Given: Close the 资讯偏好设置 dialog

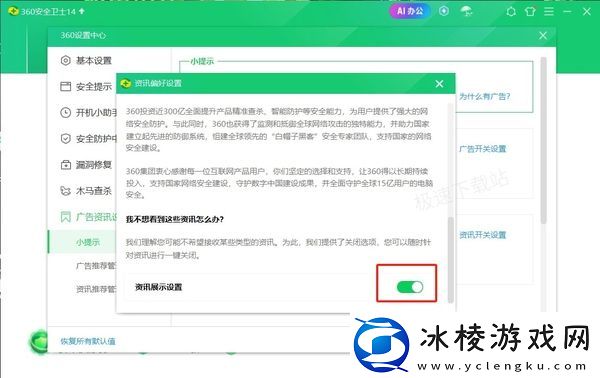Looking at the screenshot, I should tap(439, 84).
